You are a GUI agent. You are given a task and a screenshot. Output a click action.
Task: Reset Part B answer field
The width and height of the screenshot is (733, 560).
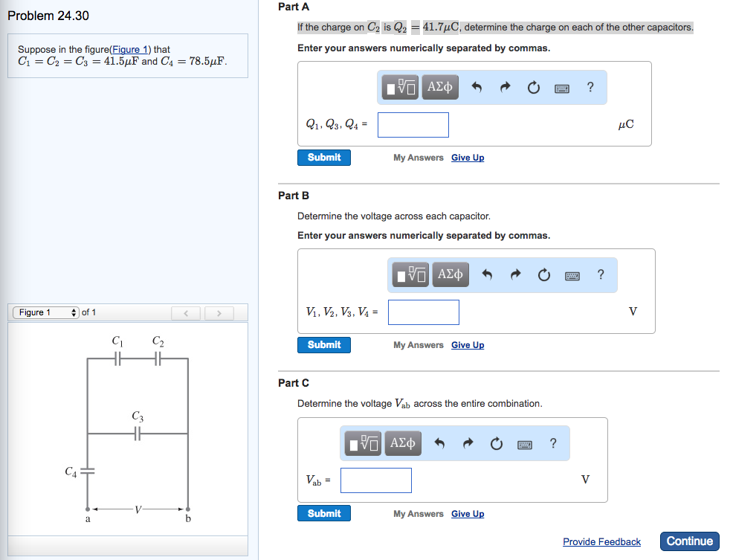coord(543,274)
